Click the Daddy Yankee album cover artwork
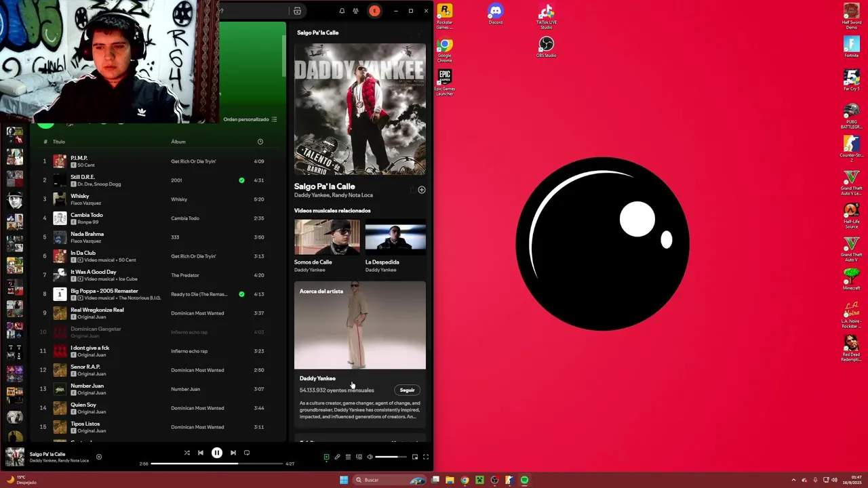Viewport: 868px width, 488px height. (360, 109)
